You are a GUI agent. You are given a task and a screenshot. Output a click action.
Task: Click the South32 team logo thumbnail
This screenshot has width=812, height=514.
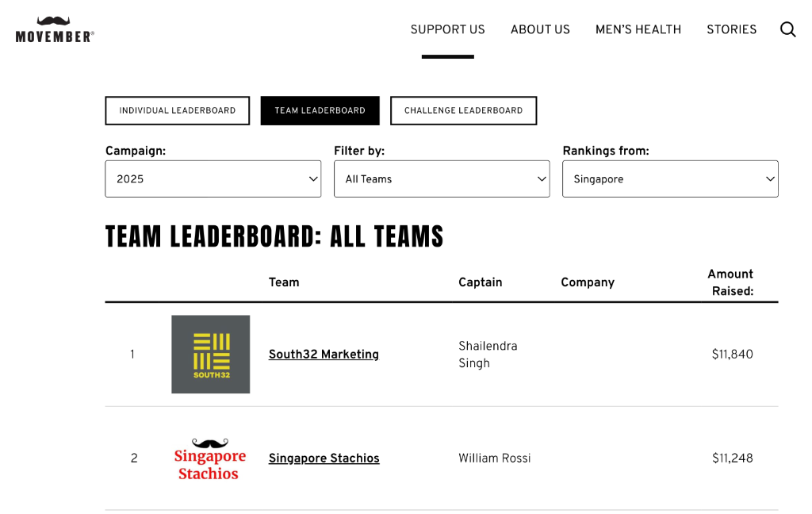(210, 355)
